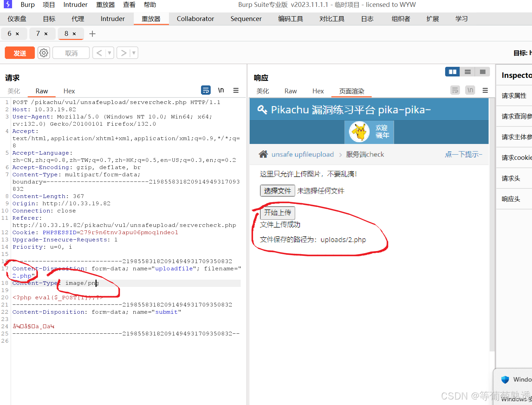The image size is (532, 405).
Task: Open the back-history dropdown arrow
Action: tap(110, 53)
